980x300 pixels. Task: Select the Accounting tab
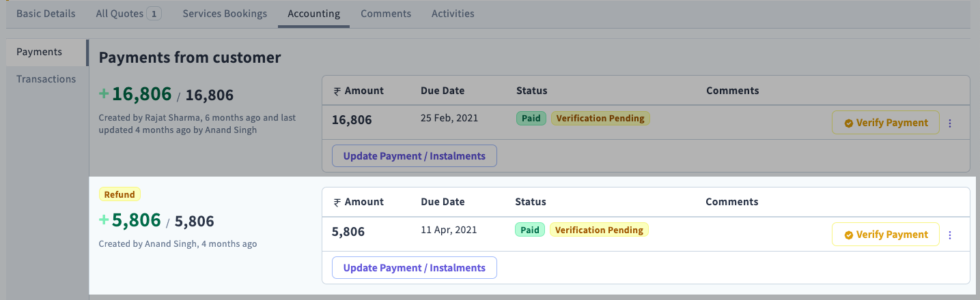pos(313,14)
